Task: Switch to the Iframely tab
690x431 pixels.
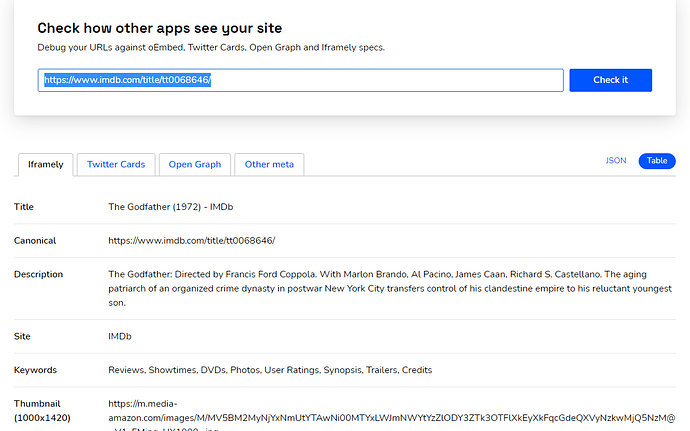Action: point(46,165)
